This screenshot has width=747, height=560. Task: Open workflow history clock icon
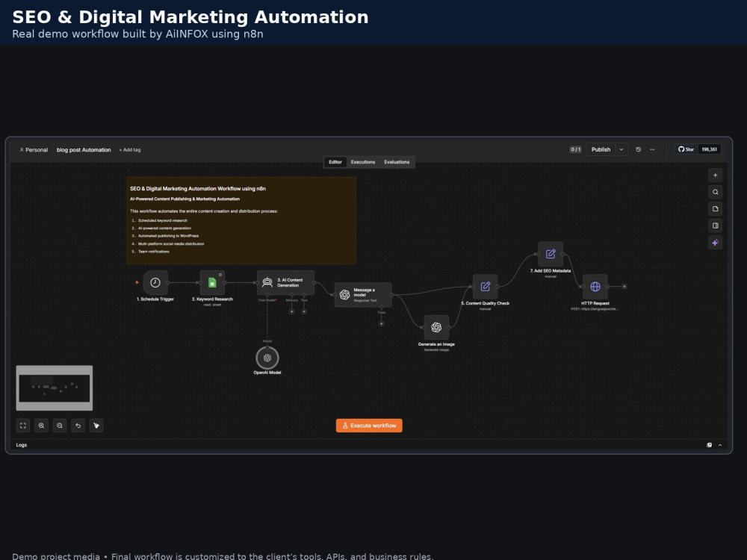click(x=639, y=149)
